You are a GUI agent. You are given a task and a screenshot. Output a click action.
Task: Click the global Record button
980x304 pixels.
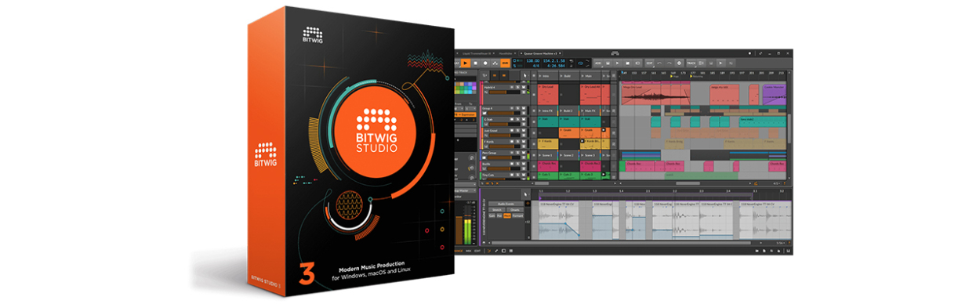(x=485, y=63)
